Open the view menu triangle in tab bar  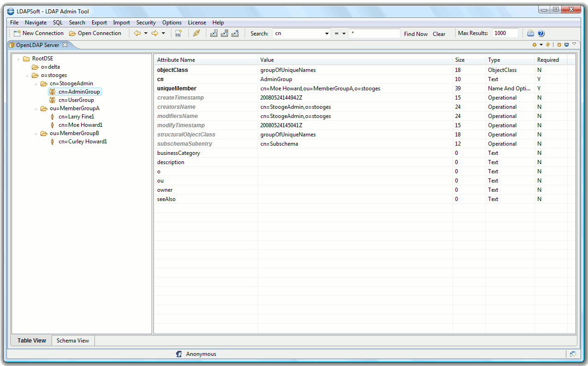(x=574, y=44)
